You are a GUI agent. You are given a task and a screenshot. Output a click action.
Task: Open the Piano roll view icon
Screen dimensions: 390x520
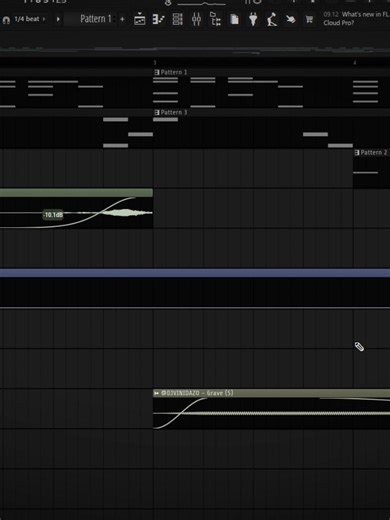tap(158, 19)
